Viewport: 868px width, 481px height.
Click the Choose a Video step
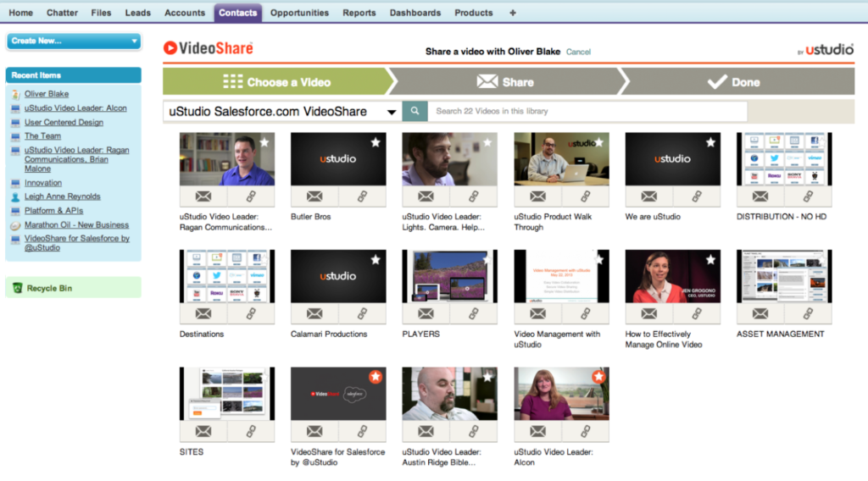point(277,82)
